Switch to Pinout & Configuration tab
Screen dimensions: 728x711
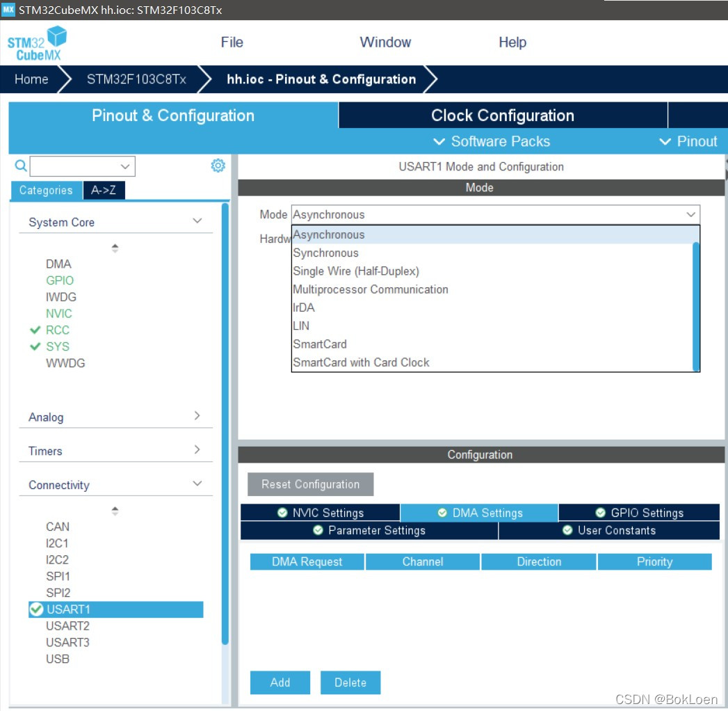(x=173, y=115)
